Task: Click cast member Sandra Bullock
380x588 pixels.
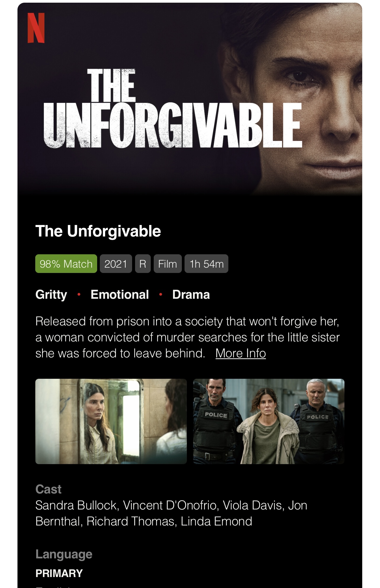Action: pos(76,505)
